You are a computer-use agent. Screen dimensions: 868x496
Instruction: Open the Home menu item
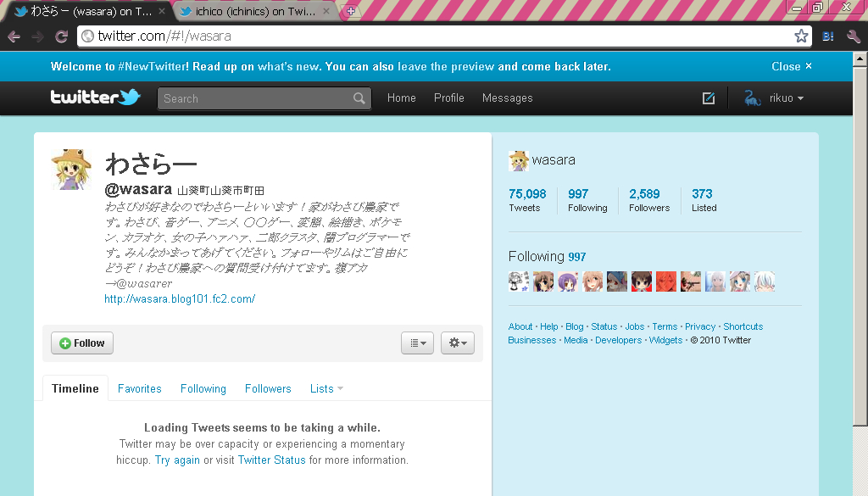[401, 98]
